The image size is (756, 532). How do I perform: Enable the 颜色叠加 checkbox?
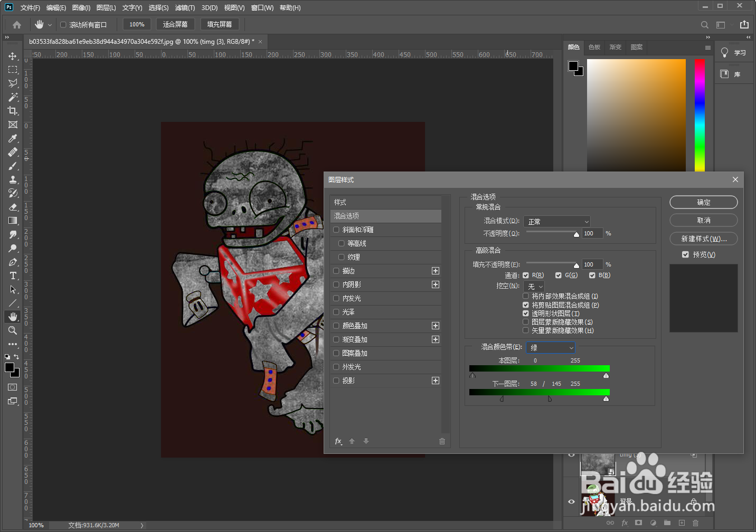(336, 326)
